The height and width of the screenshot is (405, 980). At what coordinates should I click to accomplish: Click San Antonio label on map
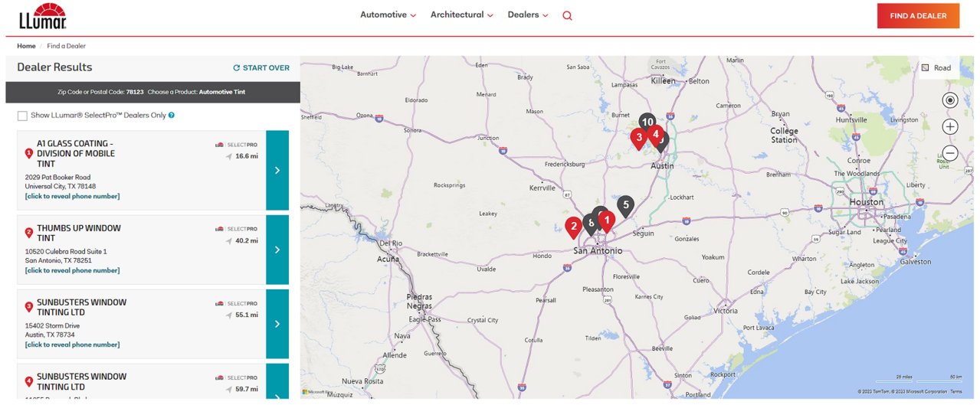click(x=598, y=251)
